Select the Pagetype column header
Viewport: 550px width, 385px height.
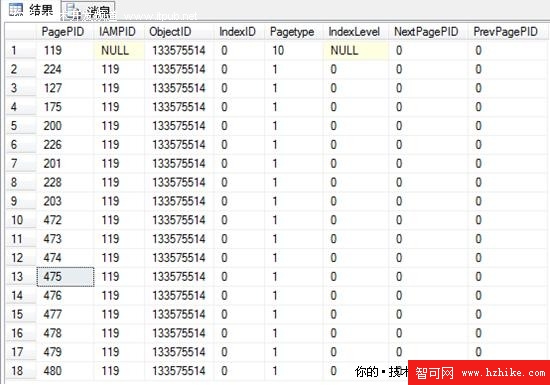coord(294,32)
